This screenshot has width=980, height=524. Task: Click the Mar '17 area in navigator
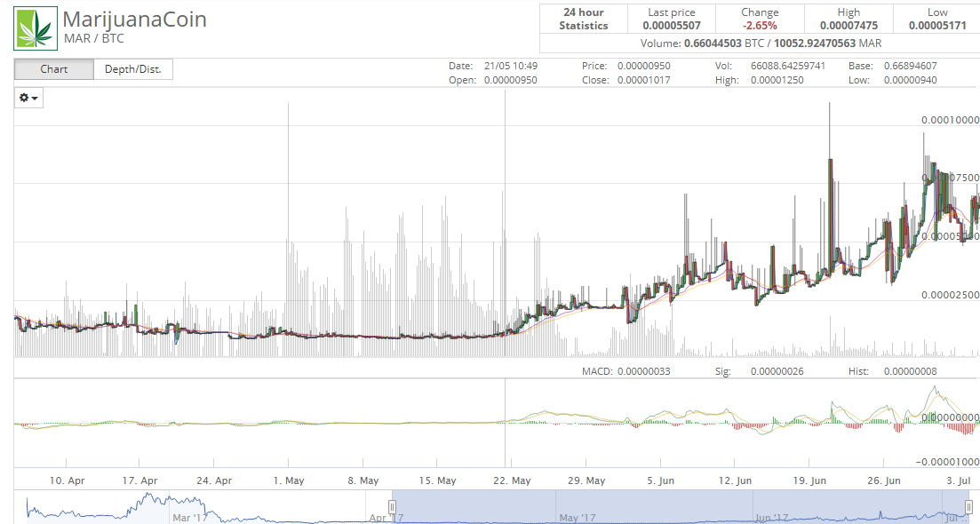coord(190,517)
